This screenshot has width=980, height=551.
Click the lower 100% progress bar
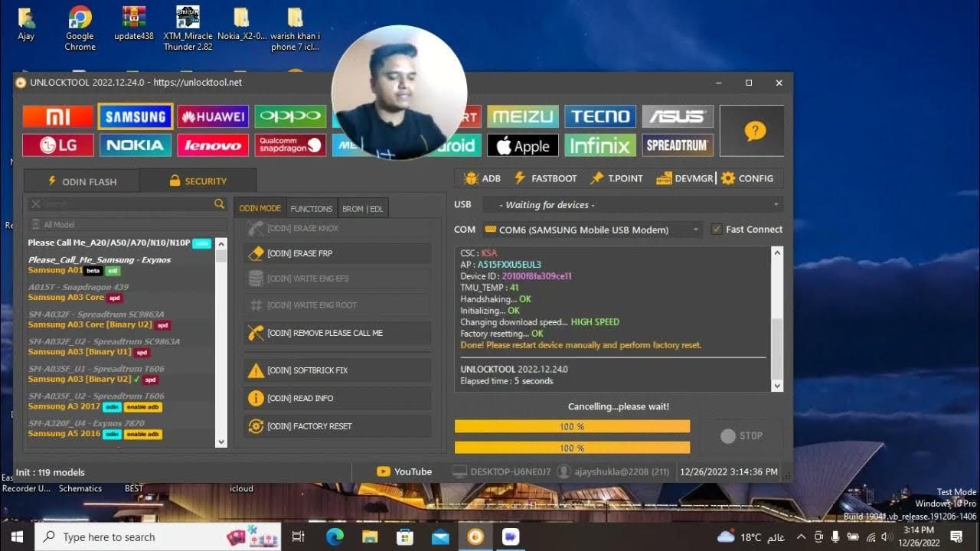pyautogui.click(x=572, y=448)
